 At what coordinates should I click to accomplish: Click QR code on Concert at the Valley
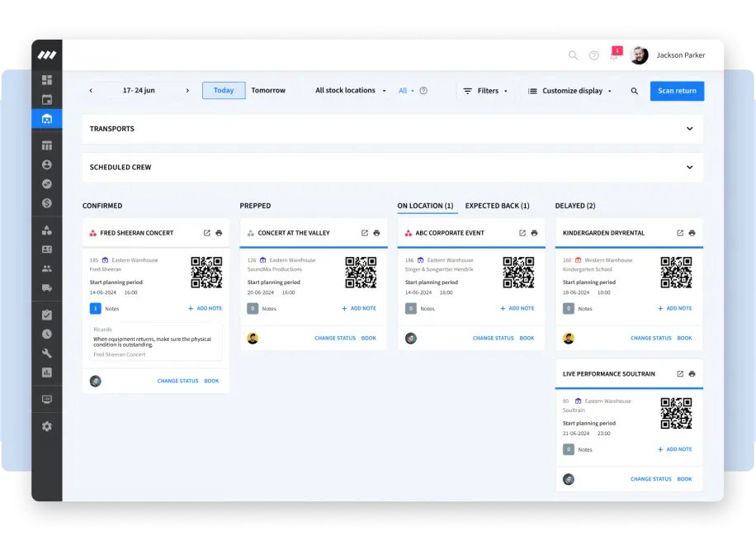click(361, 273)
